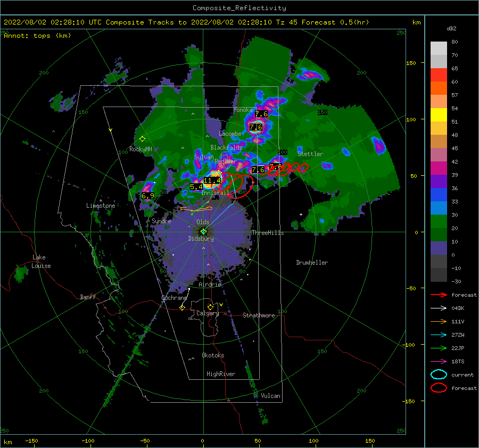479x448 pixels.
Task: Select the green swatch between 30 and 20 dBZ
Action: click(x=439, y=222)
